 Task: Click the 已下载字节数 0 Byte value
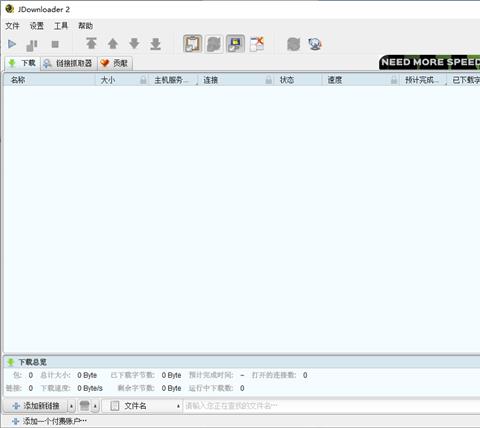[x=171, y=375]
